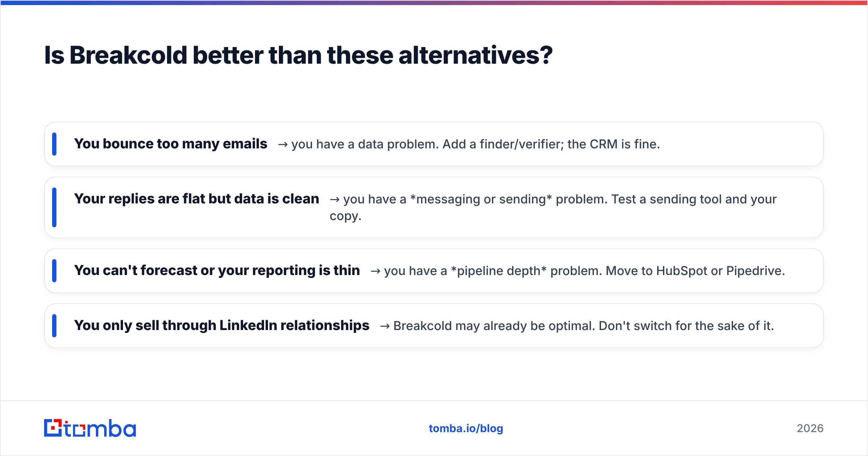Click 'Move to HubSpot or Pipedrive' text
868x456 pixels.
tap(695, 271)
